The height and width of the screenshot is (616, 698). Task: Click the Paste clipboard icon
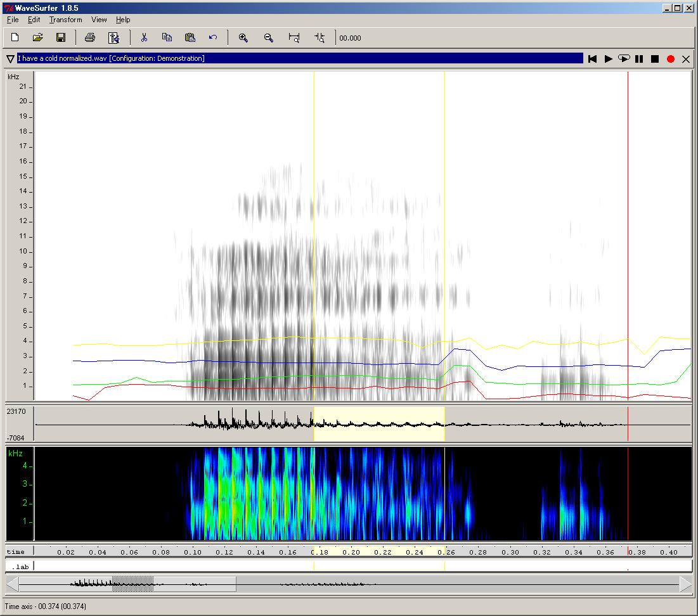190,38
